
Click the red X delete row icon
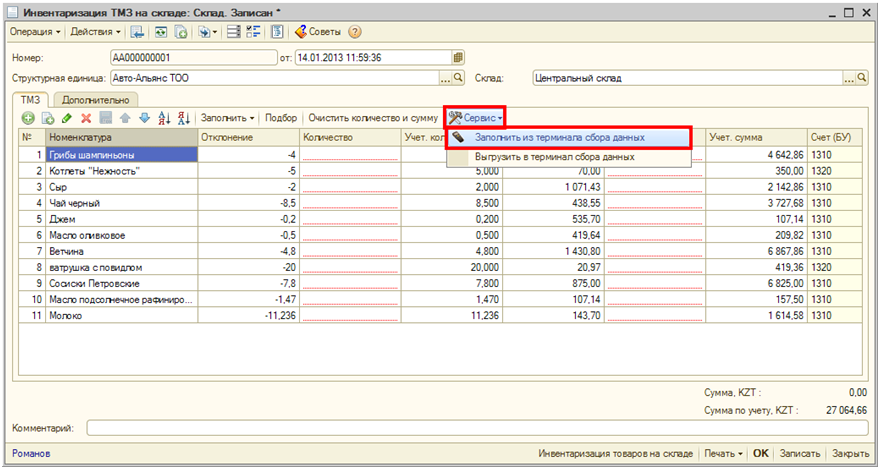click(86, 118)
